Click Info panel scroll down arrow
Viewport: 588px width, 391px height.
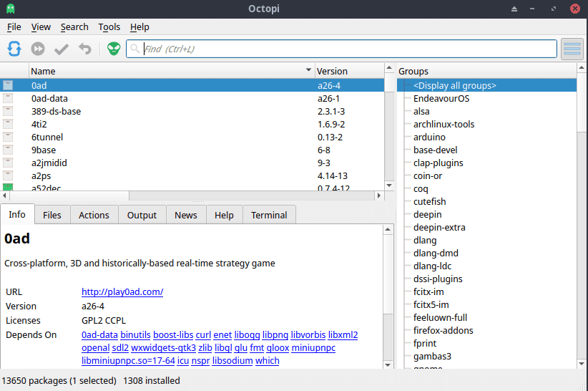pyautogui.click(x=388, y=365)
